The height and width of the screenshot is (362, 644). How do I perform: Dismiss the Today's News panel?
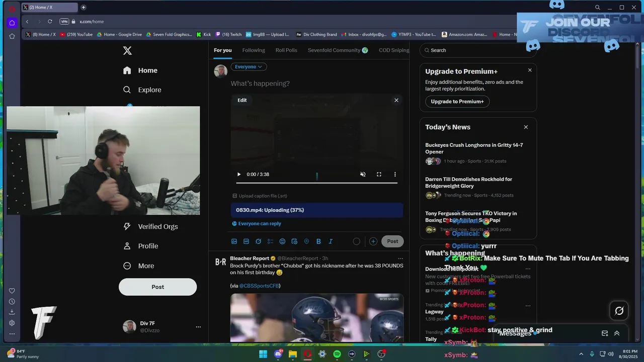[526, 127]
